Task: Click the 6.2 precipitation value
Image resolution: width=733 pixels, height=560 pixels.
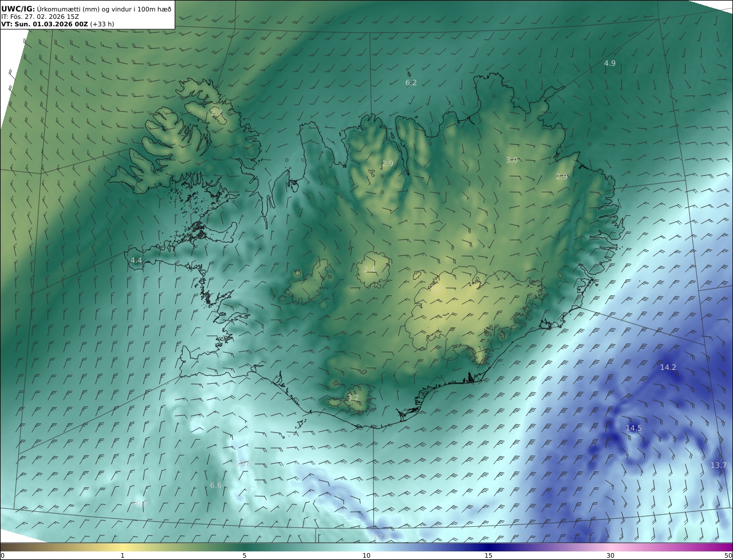Action: click(411, 82)
